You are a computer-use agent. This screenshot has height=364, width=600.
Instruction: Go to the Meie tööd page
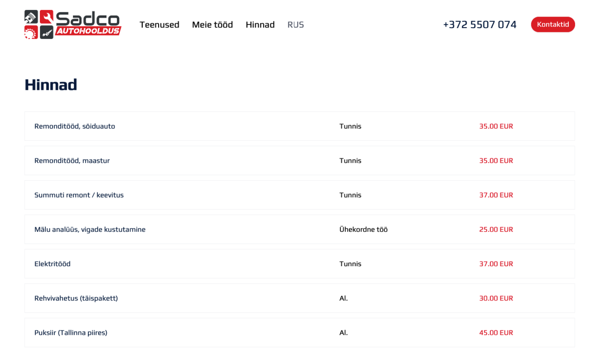(212, 25)
